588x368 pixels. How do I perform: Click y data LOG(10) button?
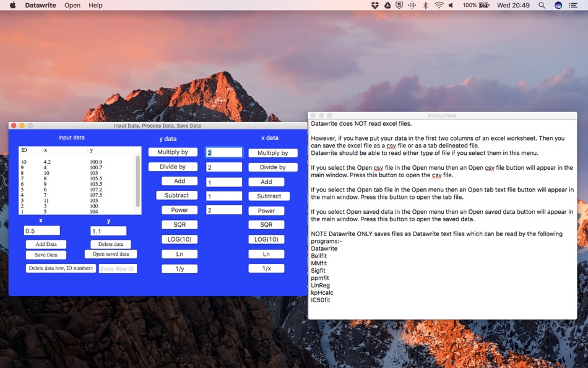click(x=179, y=239)
